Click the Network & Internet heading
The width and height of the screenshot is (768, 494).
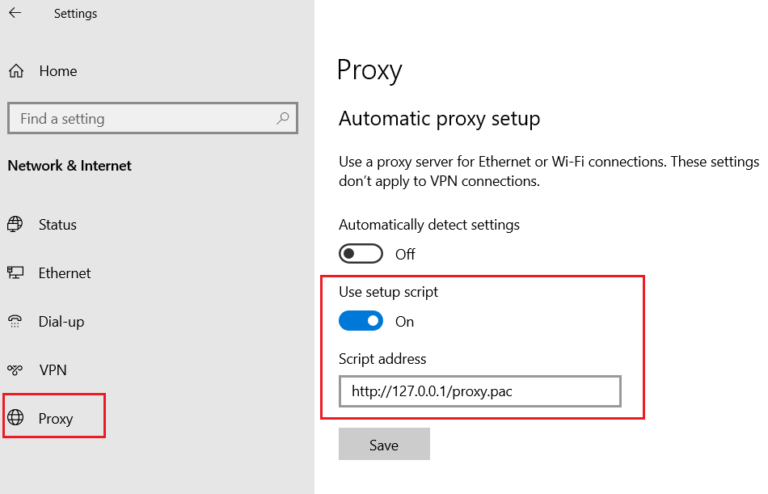70,165
